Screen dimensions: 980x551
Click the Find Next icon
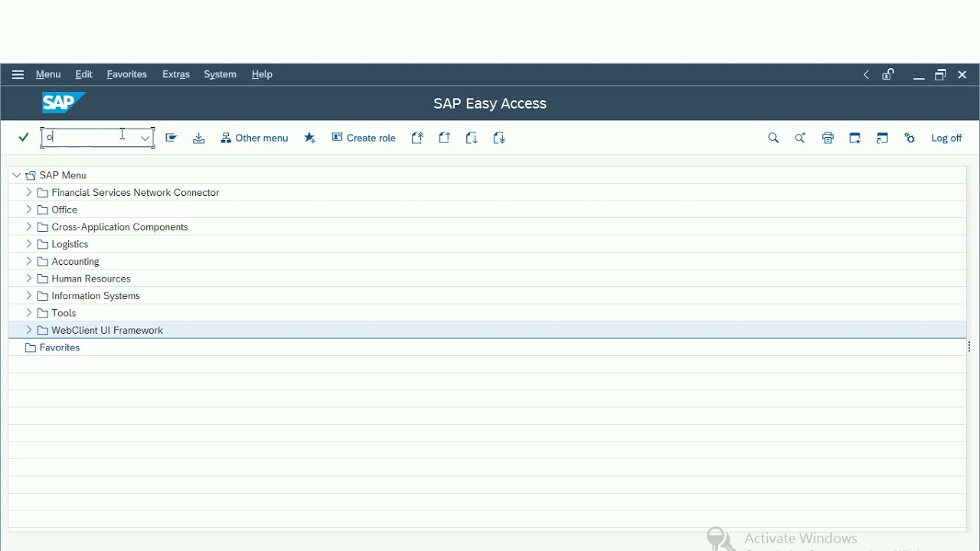(800, 138)
